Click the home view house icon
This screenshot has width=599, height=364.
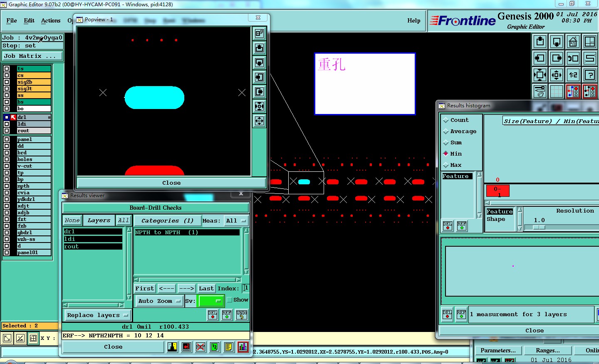click(573, 42)
